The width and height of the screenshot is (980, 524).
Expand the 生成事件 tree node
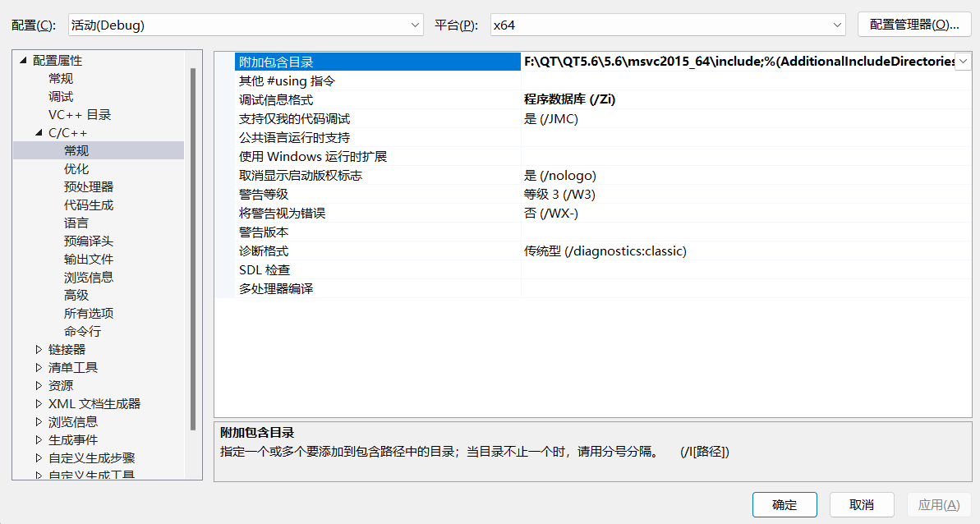pyautogui.click(x=39, y=440)
